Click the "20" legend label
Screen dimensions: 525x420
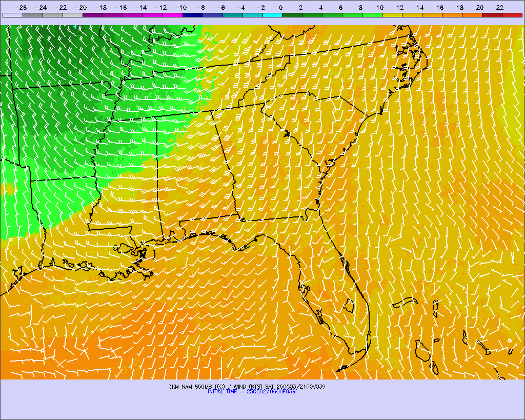pos(480,8)
